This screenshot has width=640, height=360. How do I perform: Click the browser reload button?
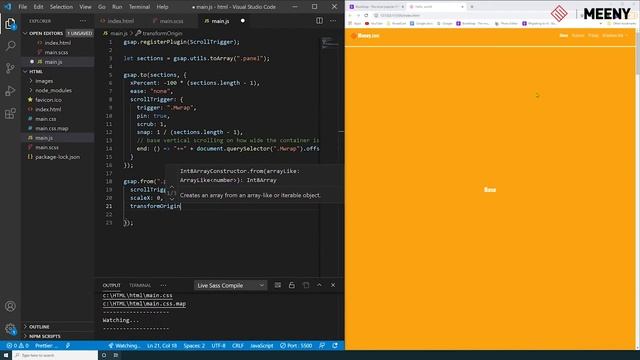(x=366, y=16)
